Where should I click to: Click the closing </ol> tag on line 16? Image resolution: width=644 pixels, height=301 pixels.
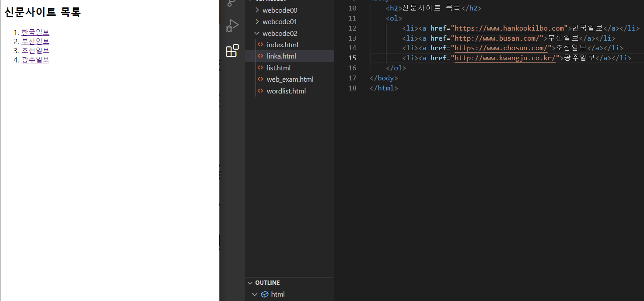click(396, 68)
